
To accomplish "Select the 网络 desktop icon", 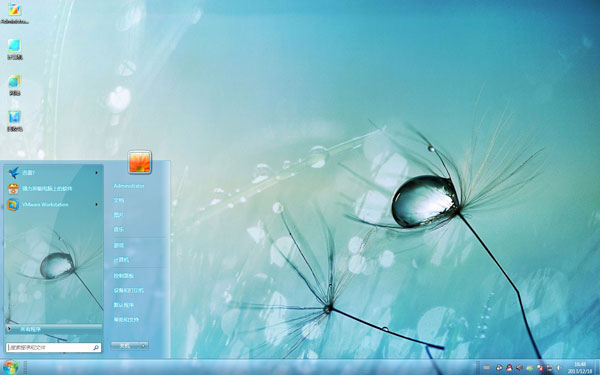I will [15, 85].
